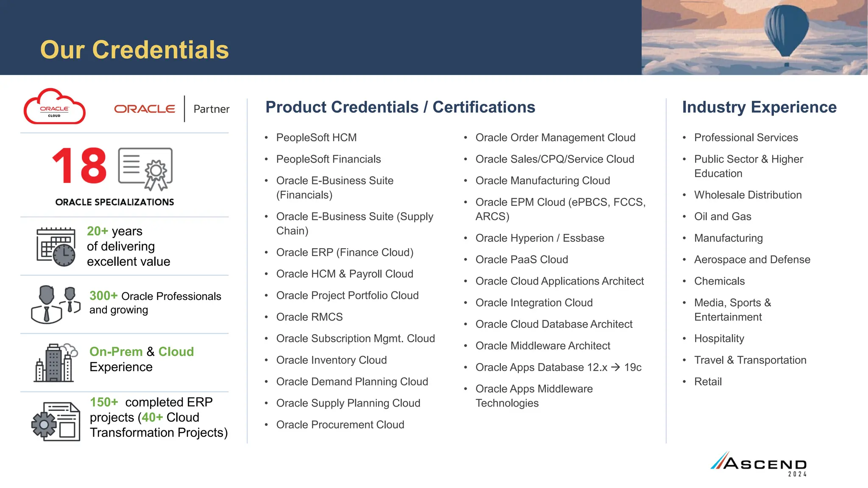The height and width of the screenshot is (488, 868).
Task: Click Oracle Manufacturing Cloud item
Action: (x=542, y=181)
